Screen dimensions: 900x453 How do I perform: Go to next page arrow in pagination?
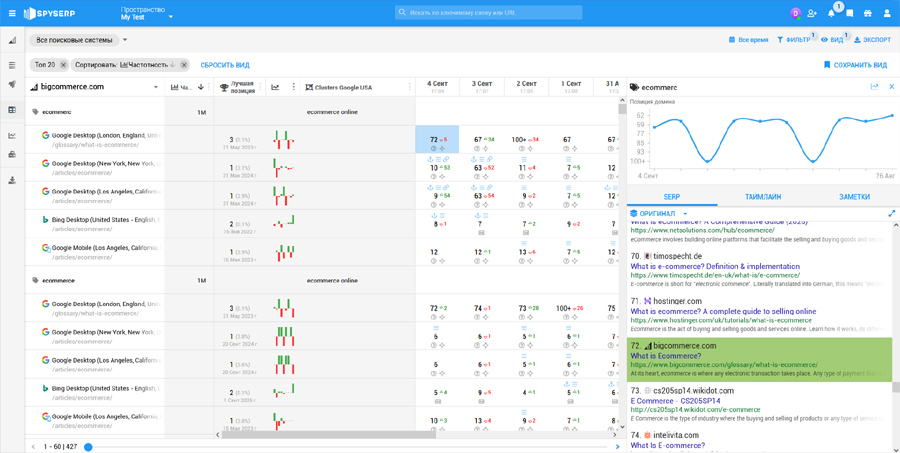[x=618, y=447]
